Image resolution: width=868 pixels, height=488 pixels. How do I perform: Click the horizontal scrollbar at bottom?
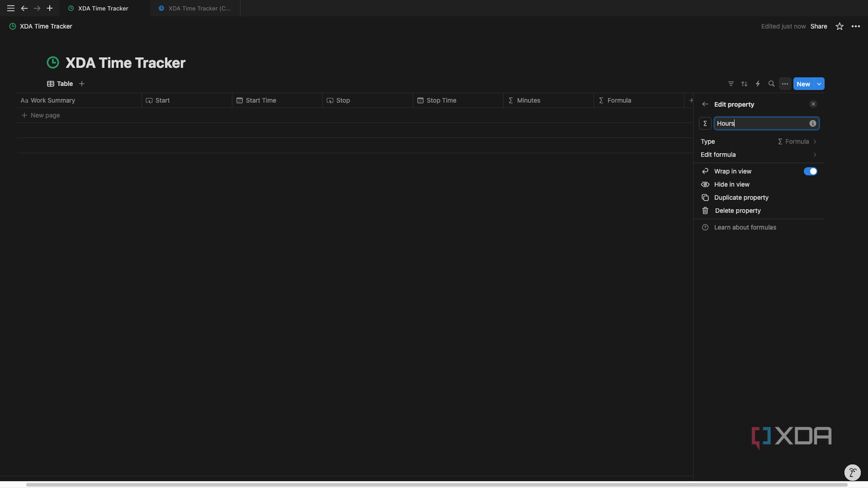[x=437, y=485]
